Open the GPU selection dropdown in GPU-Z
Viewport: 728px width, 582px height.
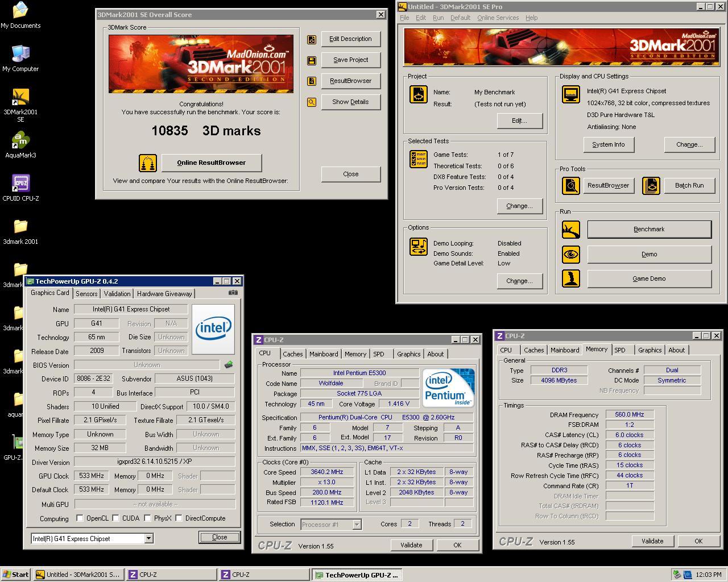[148, 538]
